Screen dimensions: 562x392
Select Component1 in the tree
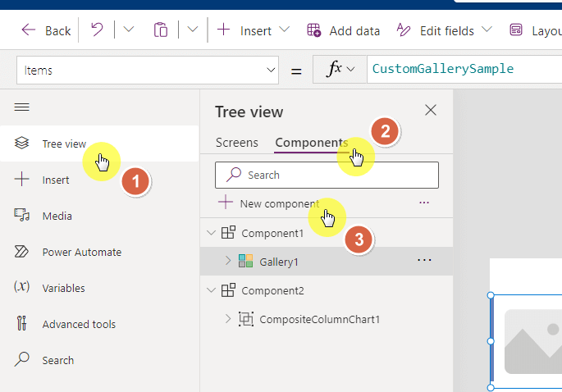point(272,233)
